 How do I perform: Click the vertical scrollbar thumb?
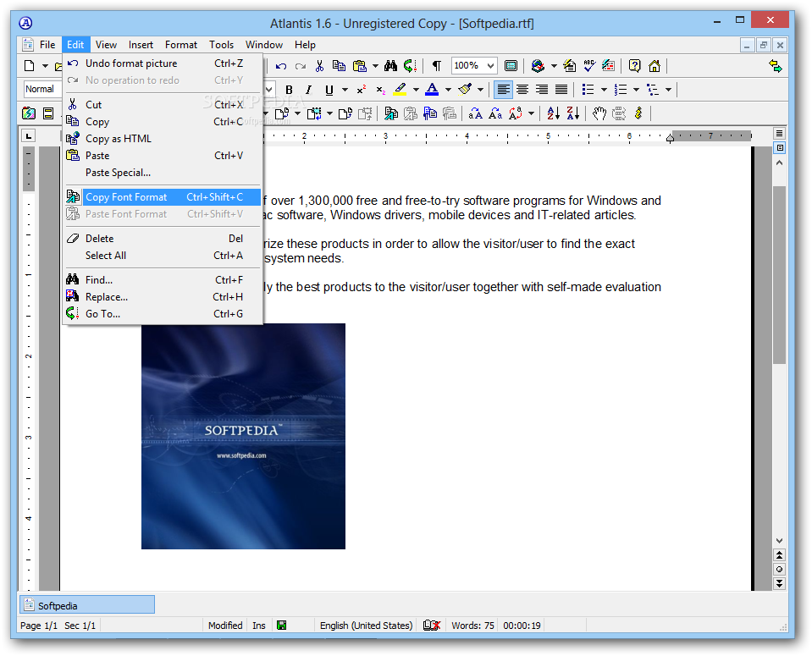pyautogui.click(x=779, y=274)
